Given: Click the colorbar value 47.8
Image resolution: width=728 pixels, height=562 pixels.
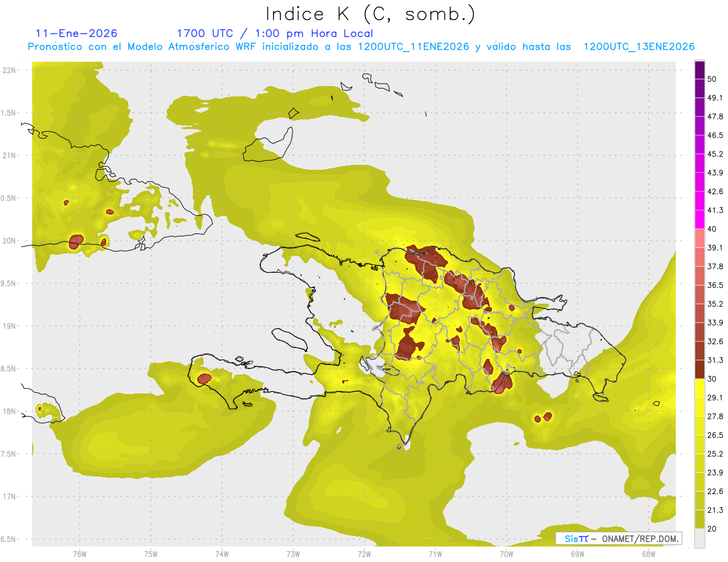Looking at the screenshot, I should coord(715,116).
